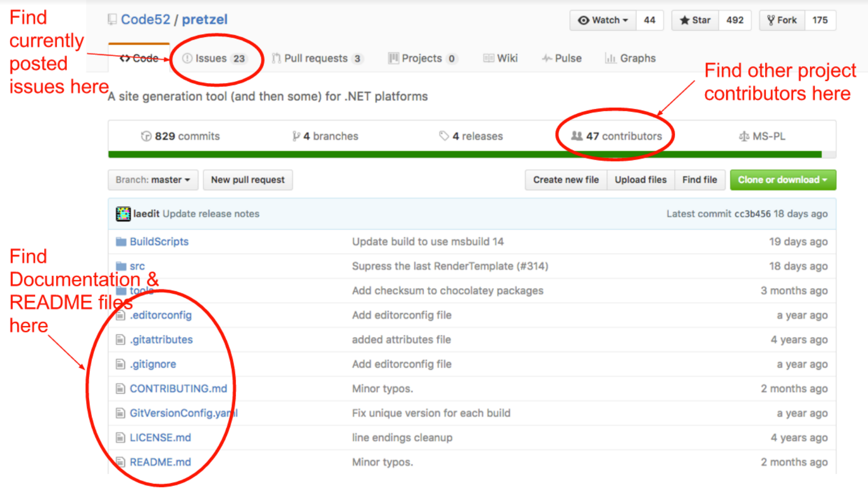This screenshot has width=868, height=494.
Task: Click the Fork icon
Action: [x=770, y=20]
